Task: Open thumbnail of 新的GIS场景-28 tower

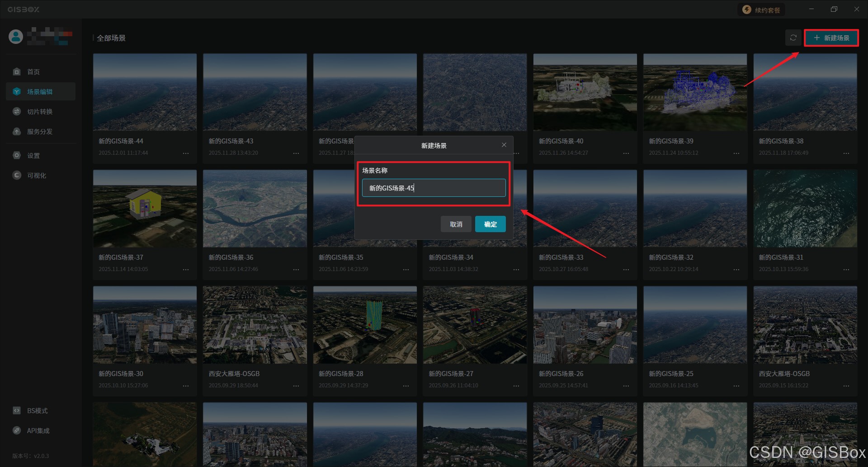Action: [365, 325]
